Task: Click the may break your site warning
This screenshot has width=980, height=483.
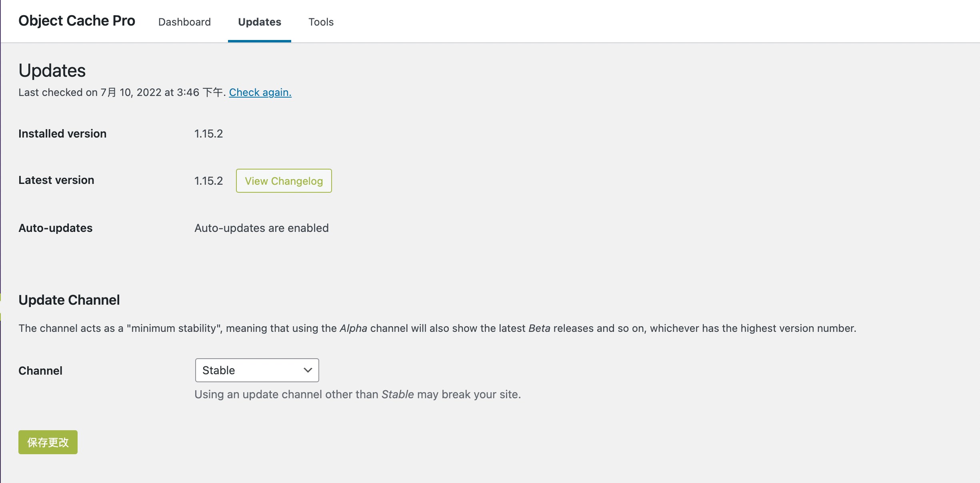Action: click(358, 394)
